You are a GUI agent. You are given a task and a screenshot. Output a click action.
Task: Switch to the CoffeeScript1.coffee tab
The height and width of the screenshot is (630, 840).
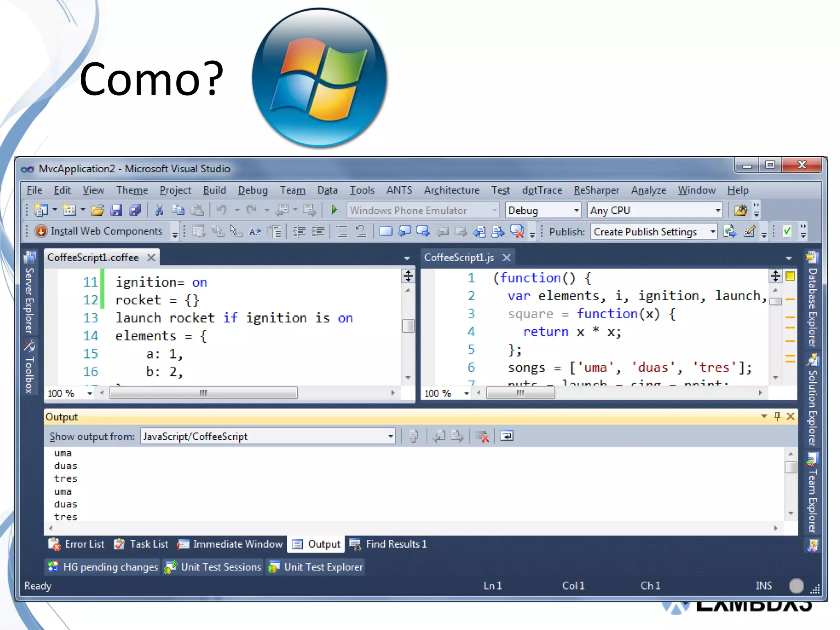[x=93, y=258]
